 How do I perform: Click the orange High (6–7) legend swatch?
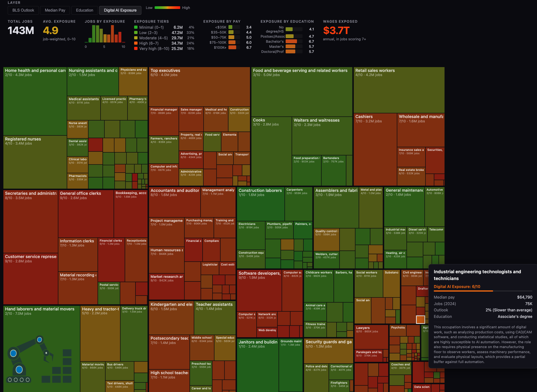(x=136, y=43)
